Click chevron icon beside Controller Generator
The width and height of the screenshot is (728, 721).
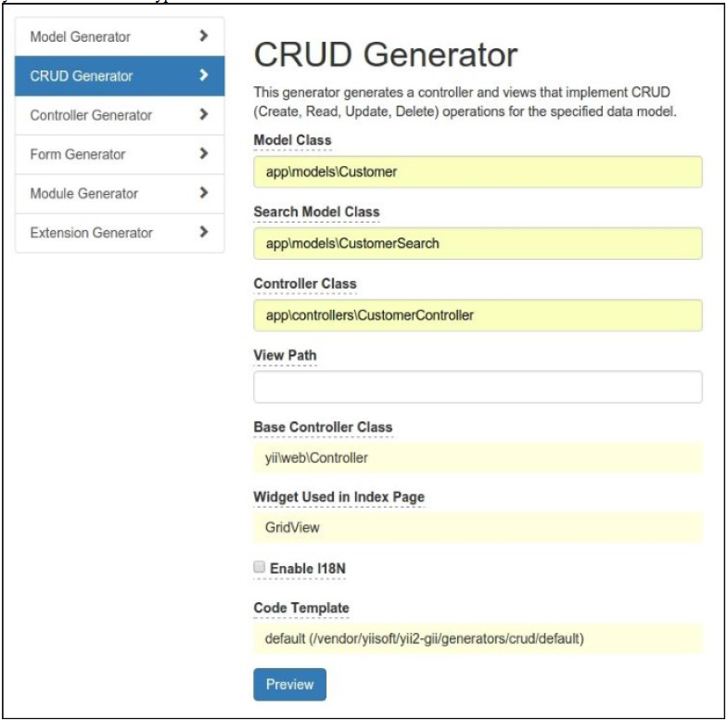click(203, 114)
